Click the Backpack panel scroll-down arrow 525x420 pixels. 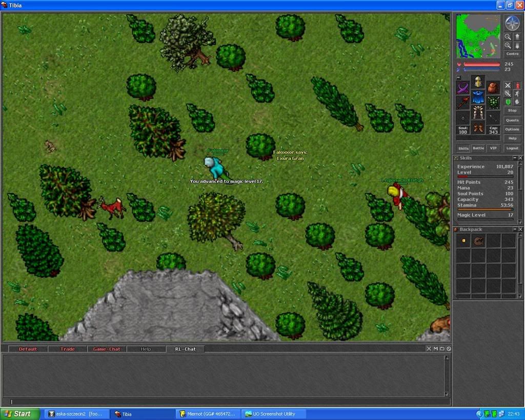point(520,296)
